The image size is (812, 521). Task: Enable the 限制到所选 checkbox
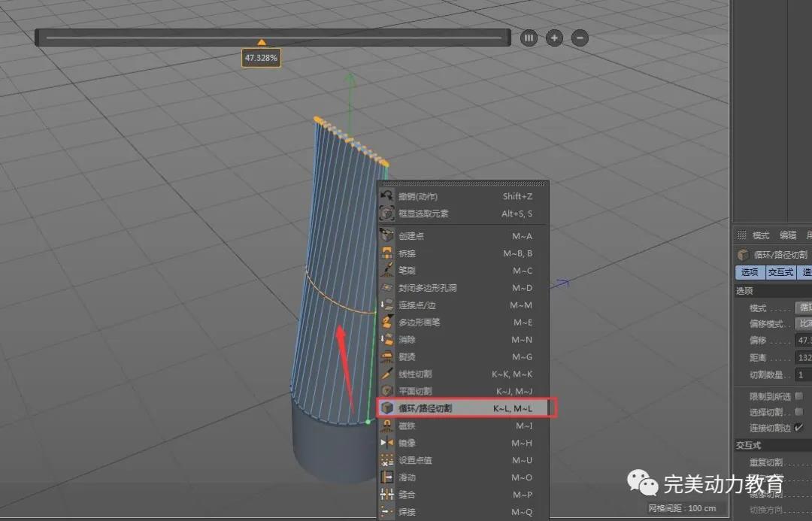798,395
